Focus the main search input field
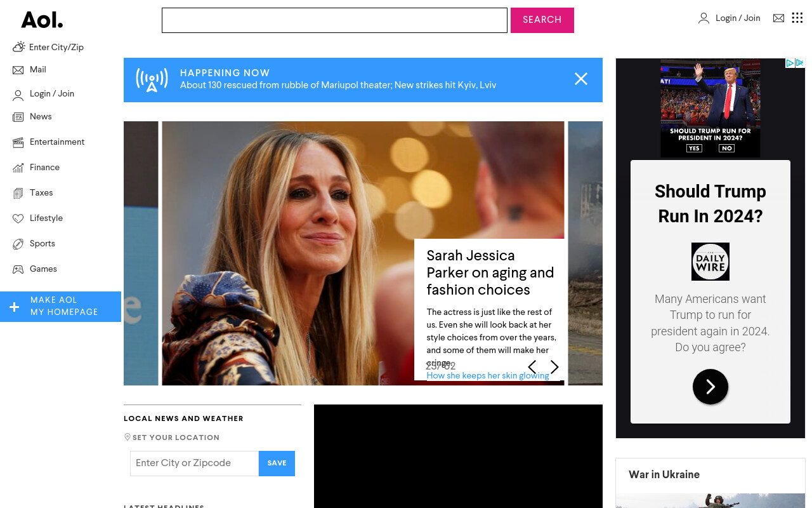The image size is (812, 508). (334, 20)
